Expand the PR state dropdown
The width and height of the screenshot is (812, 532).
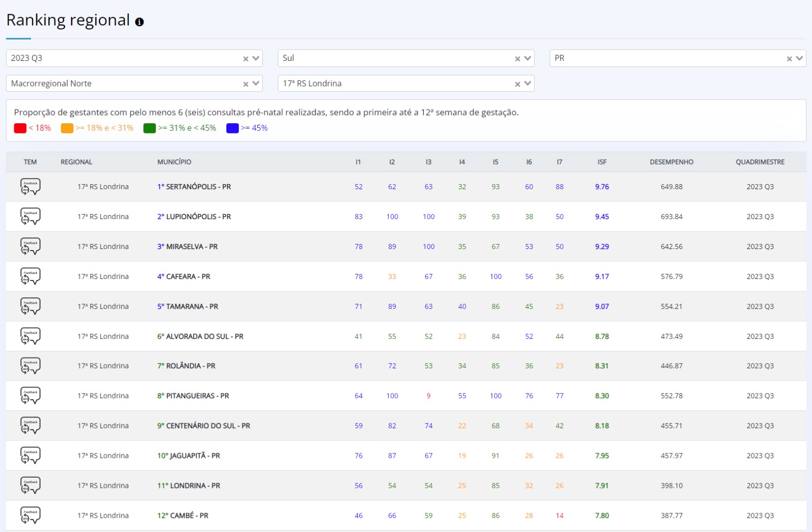pyautogui.click(x=799, y=58)
